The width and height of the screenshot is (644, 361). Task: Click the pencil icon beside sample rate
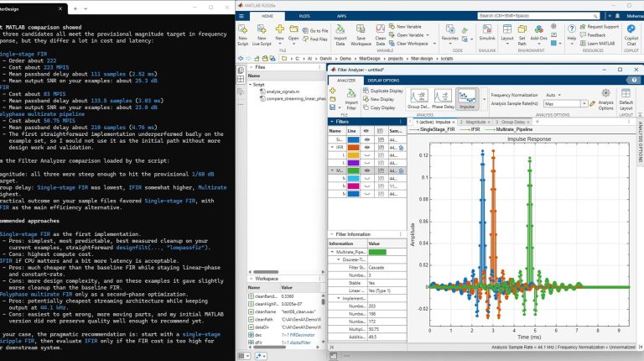[x=592, y=104]
